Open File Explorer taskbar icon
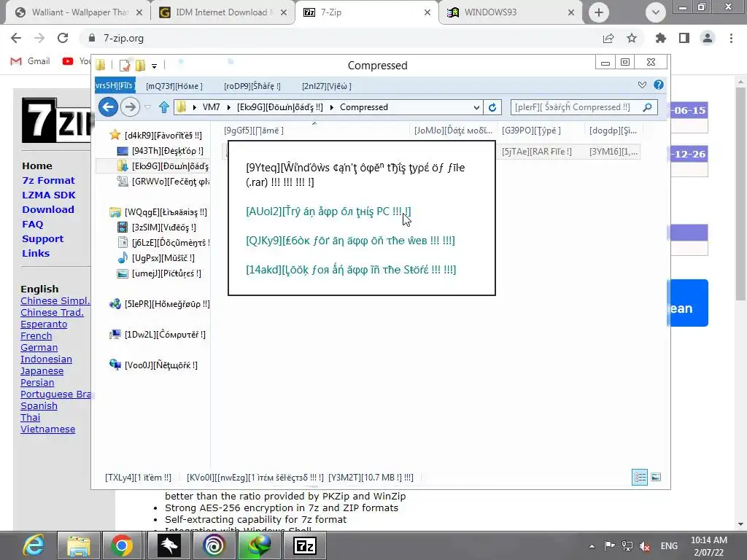Image resolution: width=747 pixels, height=560 pixels. click(x=79, y=545)
